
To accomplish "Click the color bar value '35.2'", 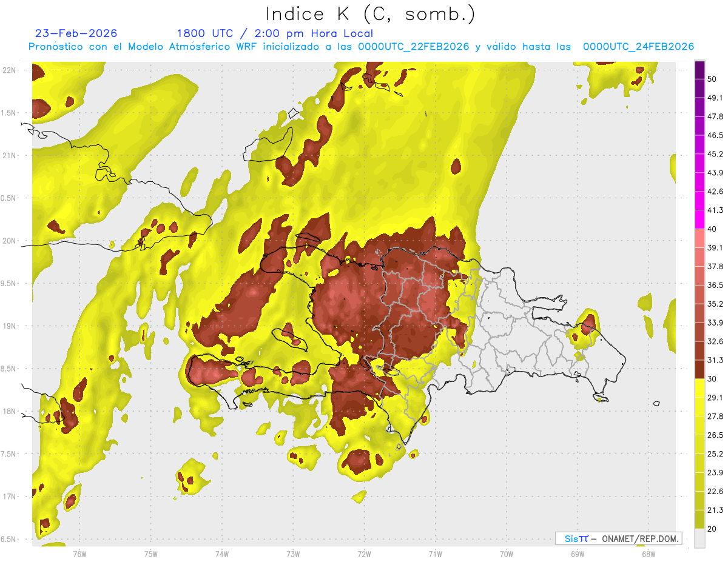I will tap(715, 304).
